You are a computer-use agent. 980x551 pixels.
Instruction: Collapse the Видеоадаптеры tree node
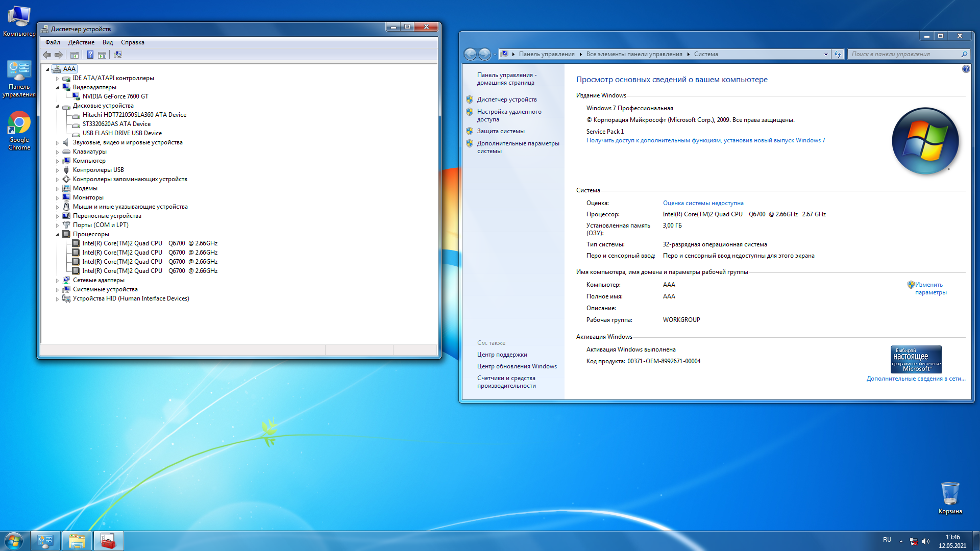click(57, 88)
